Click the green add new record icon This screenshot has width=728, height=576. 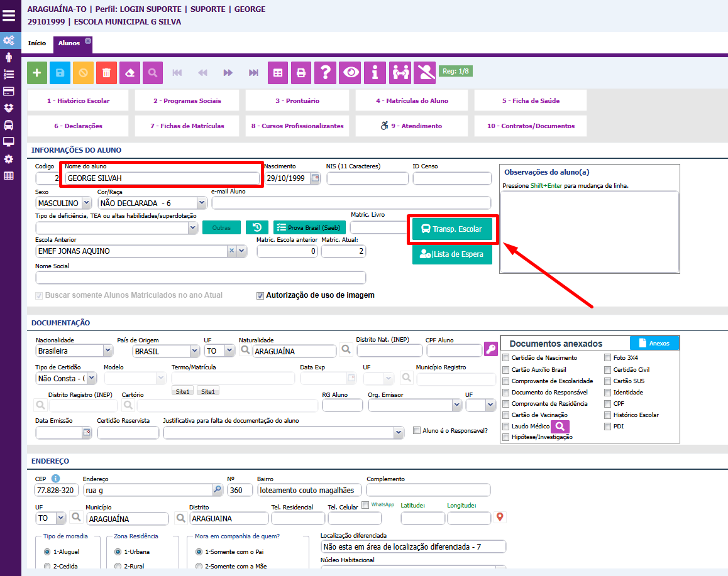pyautogui.click(x=36, y=73)
